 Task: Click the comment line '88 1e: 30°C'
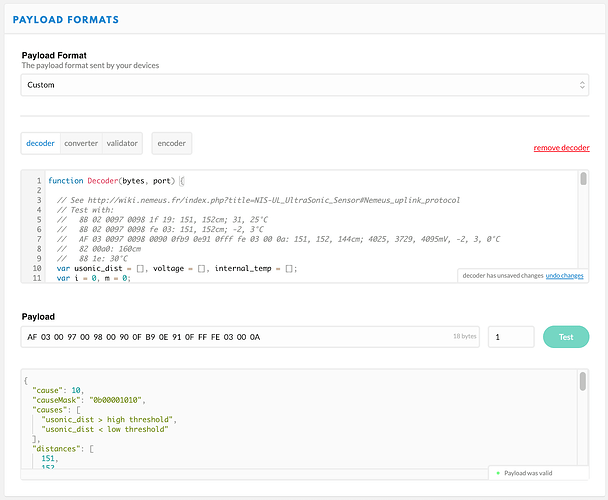tap(92, 258)
